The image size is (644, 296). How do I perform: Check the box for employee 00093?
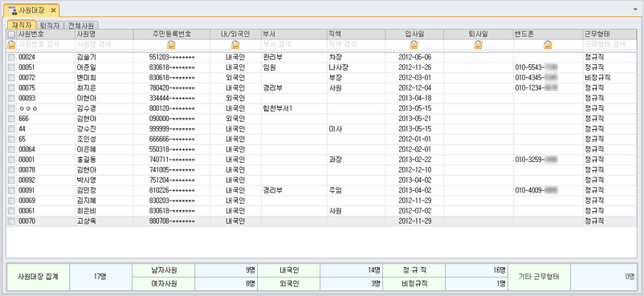[11, 98]
